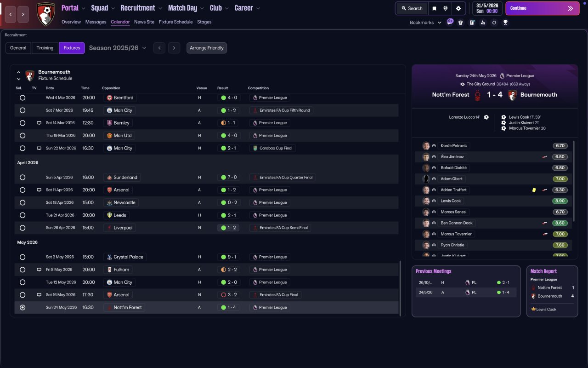Click the Lewis Cook player portrait in the ratings list
This screenshot has width=588, height=368.
426,201
